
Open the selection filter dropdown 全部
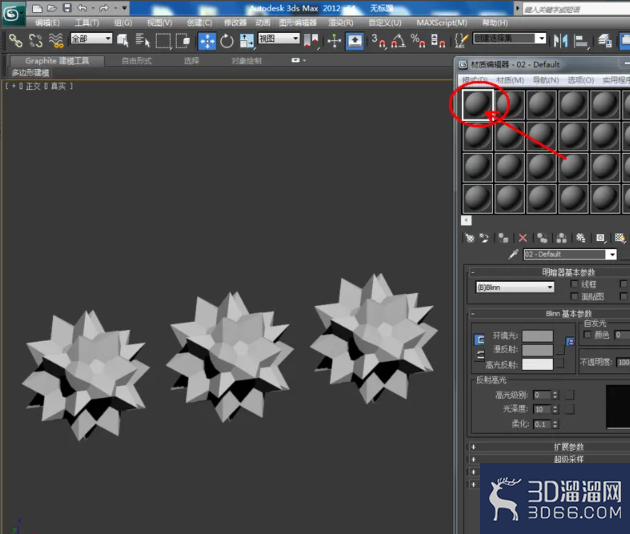point(91,39)
